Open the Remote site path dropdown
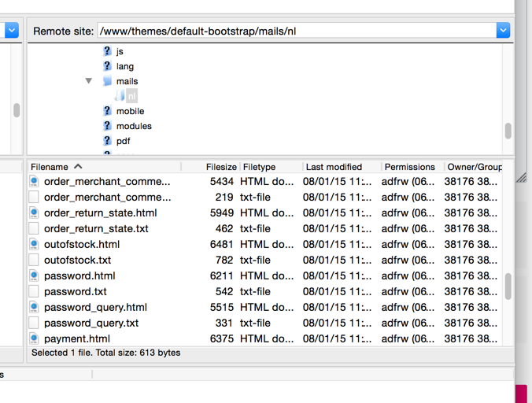Screen dimensions: 532x403 pos(503,31)
